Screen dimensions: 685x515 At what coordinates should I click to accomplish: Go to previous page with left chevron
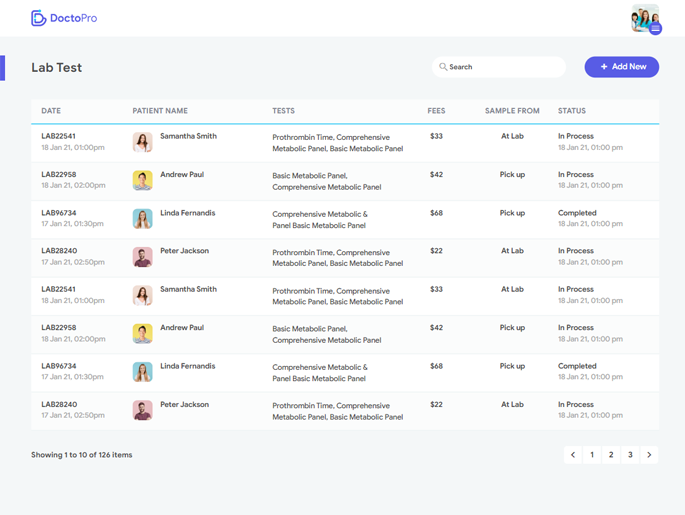click(573, 455)
